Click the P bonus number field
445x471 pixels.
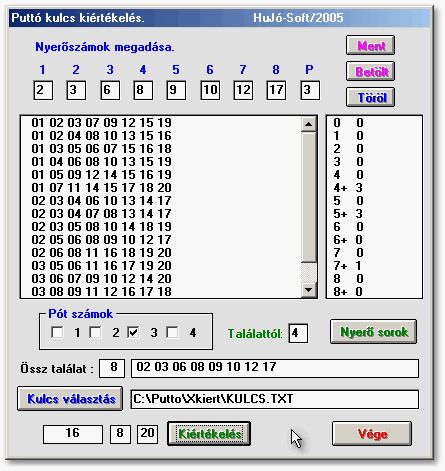point(310,90)
